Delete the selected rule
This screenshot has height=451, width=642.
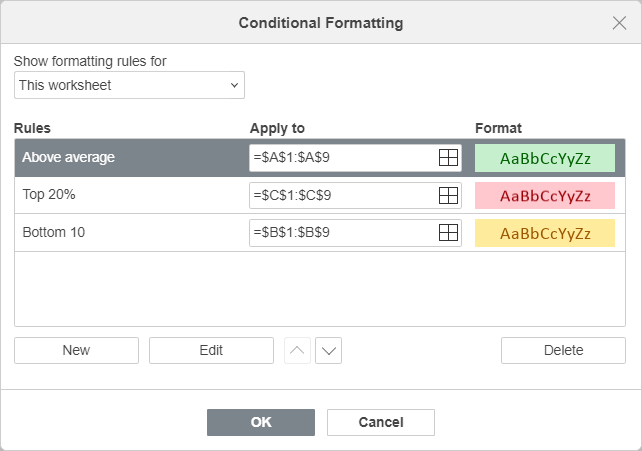click(x=563, y=350)
